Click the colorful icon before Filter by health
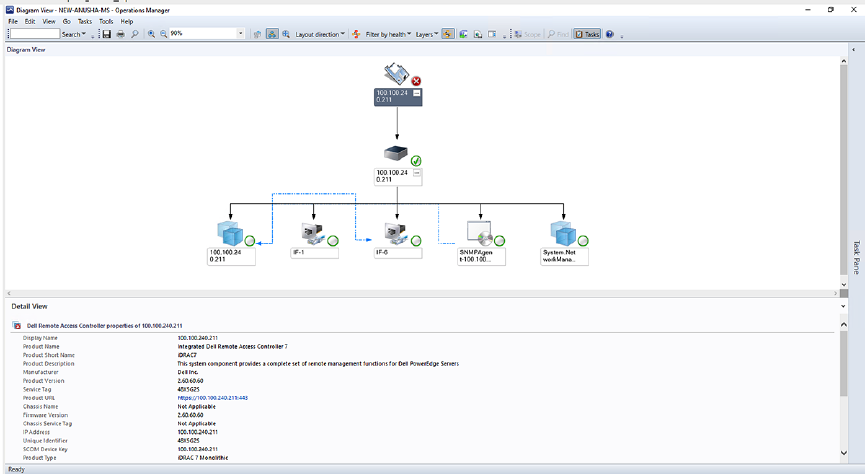 point(356,34)
